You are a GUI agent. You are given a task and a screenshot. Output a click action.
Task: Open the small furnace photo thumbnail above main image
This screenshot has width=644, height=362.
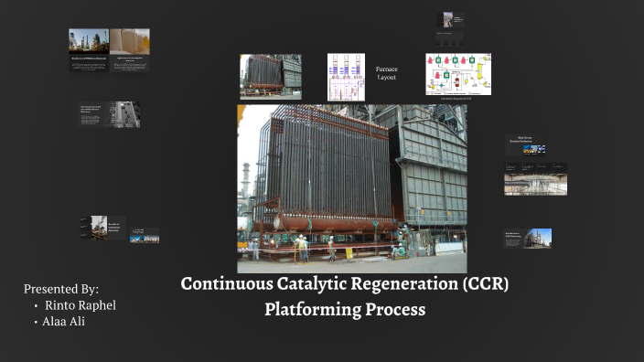271,77
